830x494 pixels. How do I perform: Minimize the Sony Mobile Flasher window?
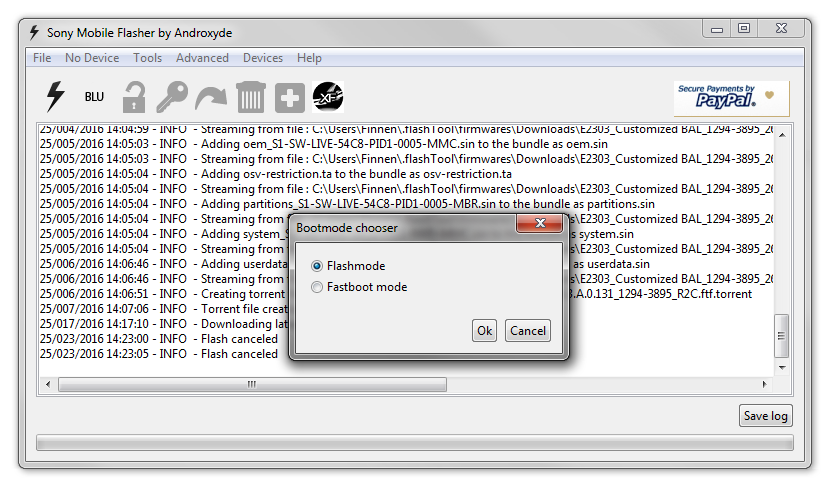(717, 29)
